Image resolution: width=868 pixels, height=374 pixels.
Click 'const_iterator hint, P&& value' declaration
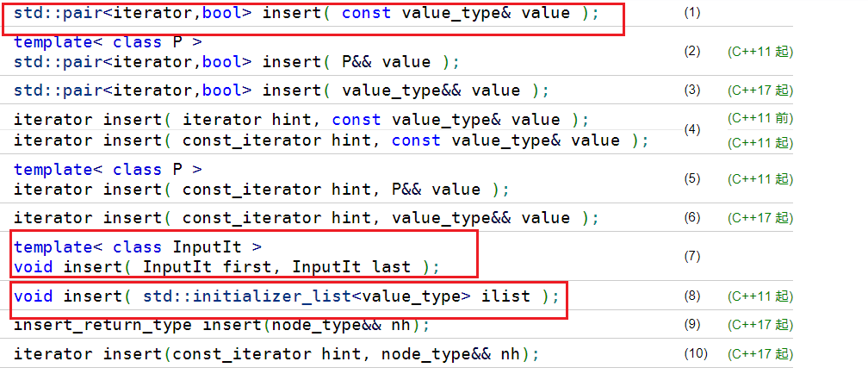261,190
